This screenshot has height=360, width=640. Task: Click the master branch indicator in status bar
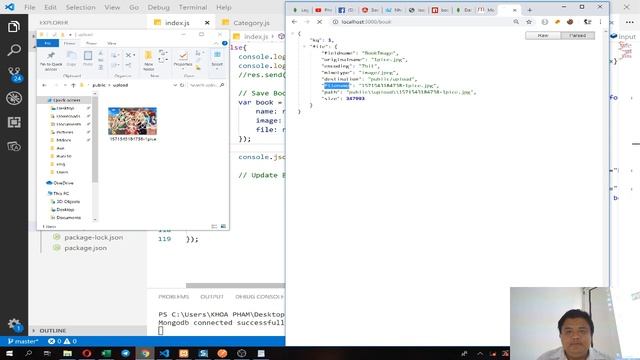[23, 341]
